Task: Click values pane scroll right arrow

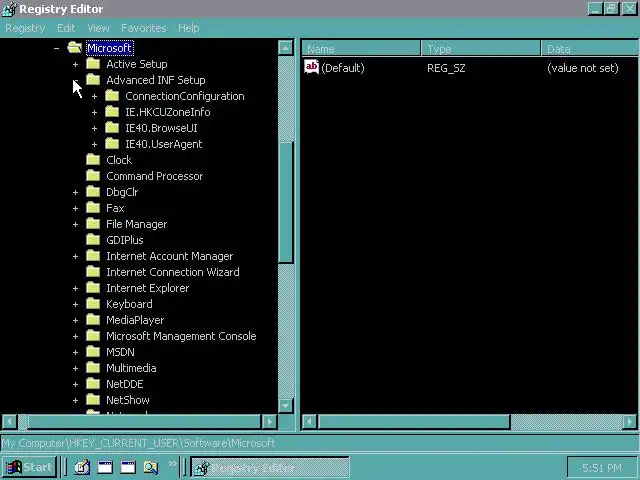Action: click(x=630, y=421)
